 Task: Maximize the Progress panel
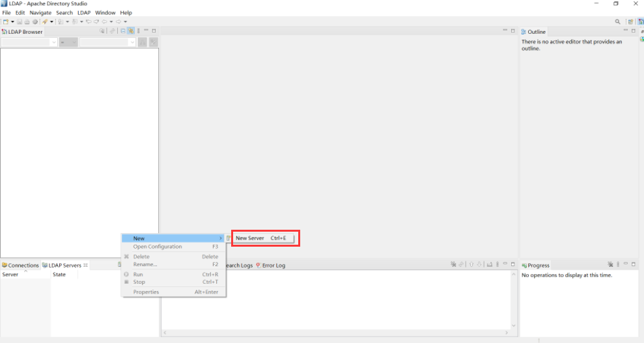[634, 265]
